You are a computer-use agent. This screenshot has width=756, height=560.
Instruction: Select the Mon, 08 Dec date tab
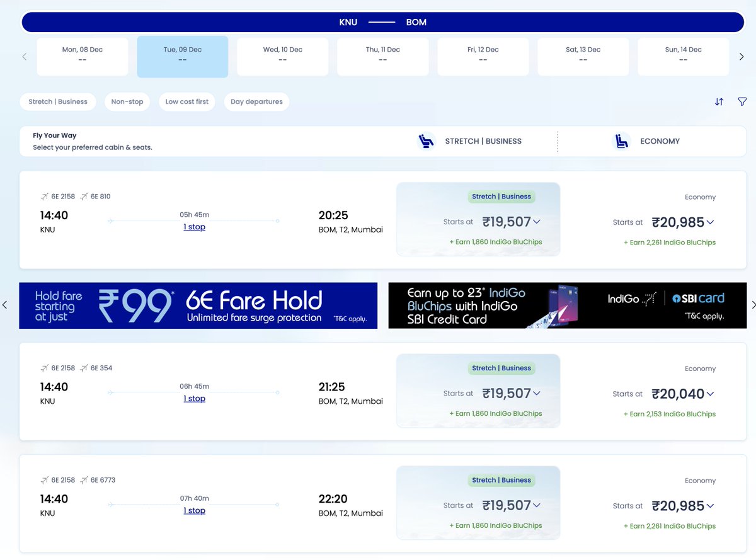click(83, 57)
